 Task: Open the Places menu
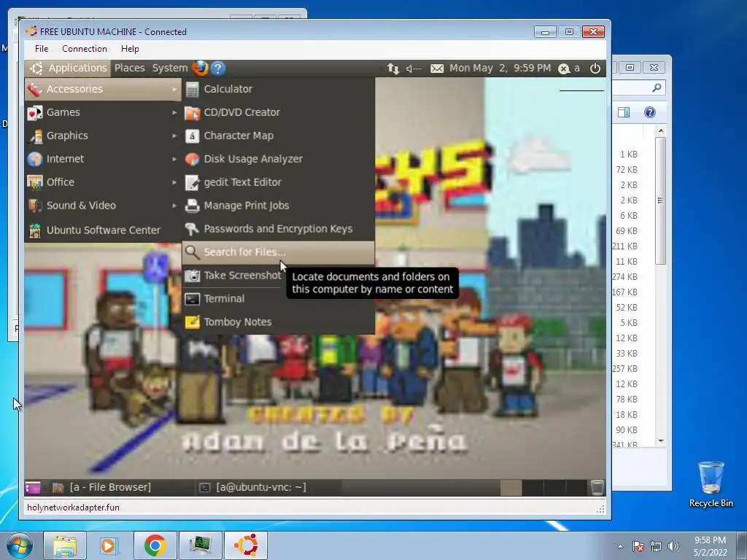(x=130, y=68)
